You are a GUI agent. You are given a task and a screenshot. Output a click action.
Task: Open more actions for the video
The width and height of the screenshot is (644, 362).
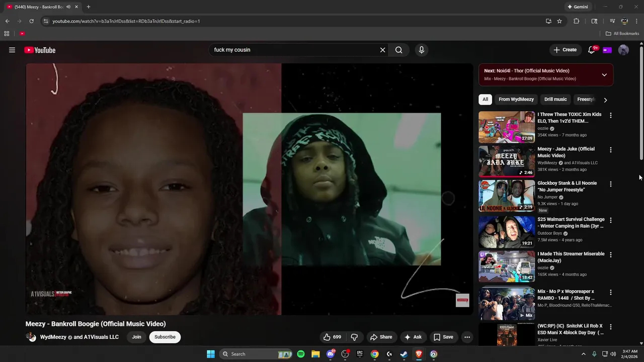pos(467,337)
